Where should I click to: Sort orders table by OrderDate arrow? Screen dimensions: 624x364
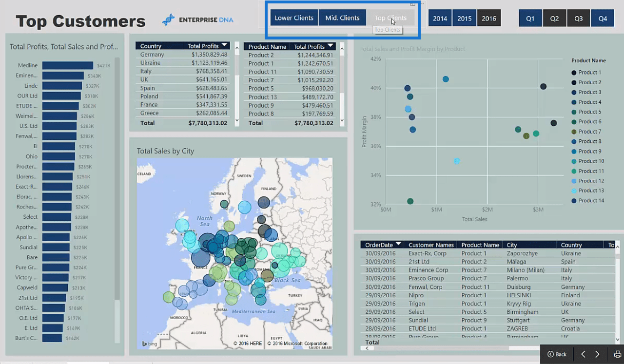[x=398, y=244]
